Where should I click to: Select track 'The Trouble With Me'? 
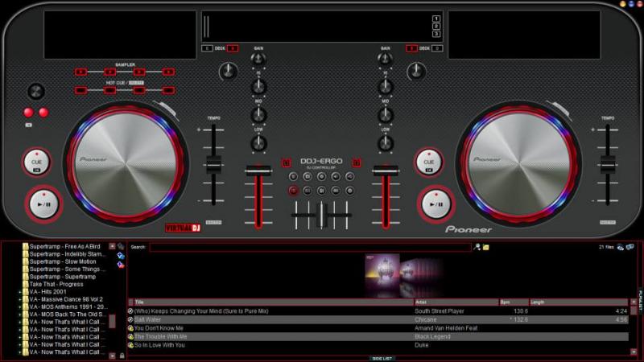tap(378, 337)
